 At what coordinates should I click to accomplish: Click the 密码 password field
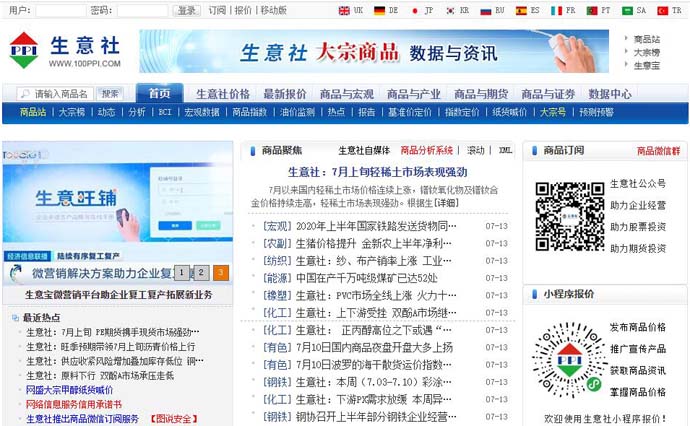[143, 11]
